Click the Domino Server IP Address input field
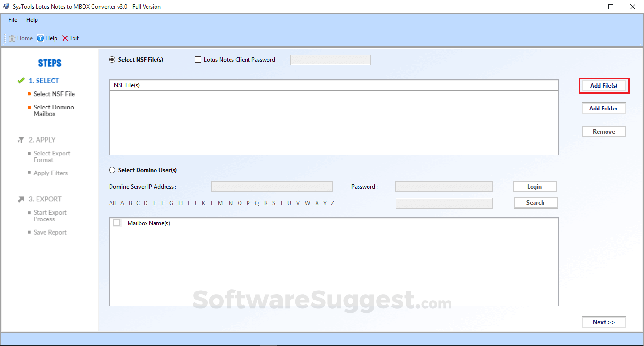The image size is (644, 346). click(272, 186)
